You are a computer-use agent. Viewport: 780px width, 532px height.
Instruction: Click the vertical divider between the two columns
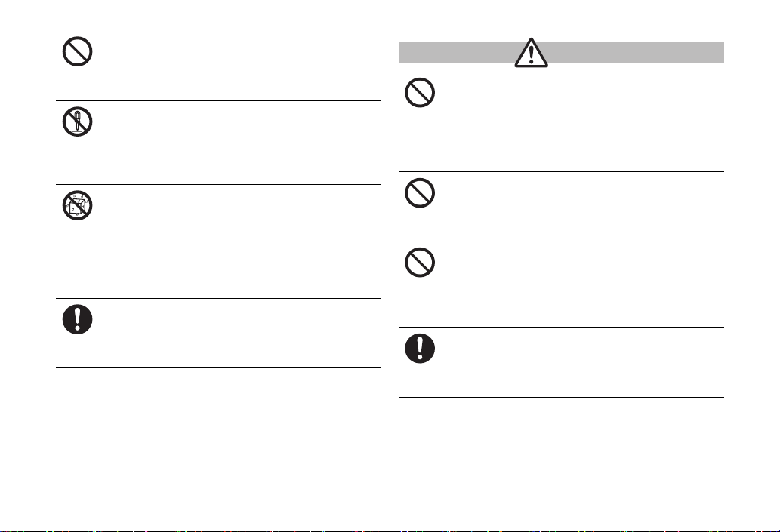tap(390, 265)
